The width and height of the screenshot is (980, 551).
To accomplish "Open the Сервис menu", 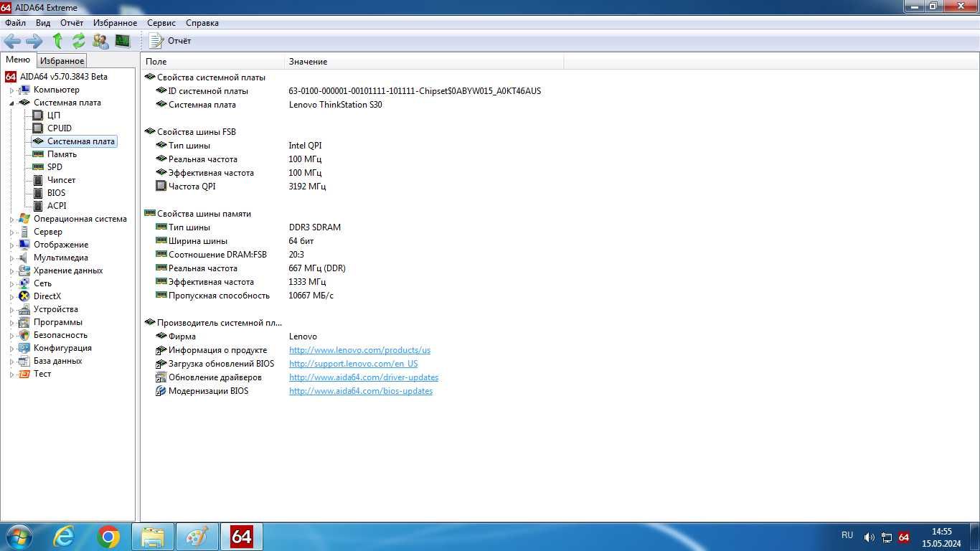I will click(161, 23).
